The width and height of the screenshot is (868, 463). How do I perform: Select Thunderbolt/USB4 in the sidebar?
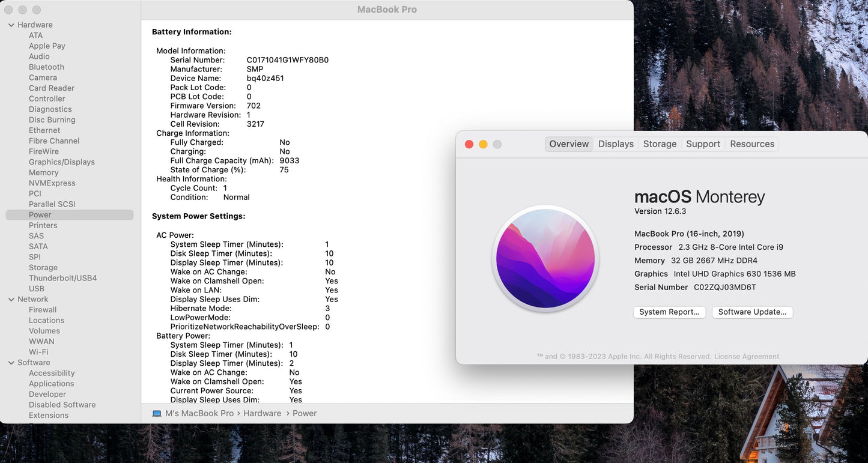click(63, 278)
